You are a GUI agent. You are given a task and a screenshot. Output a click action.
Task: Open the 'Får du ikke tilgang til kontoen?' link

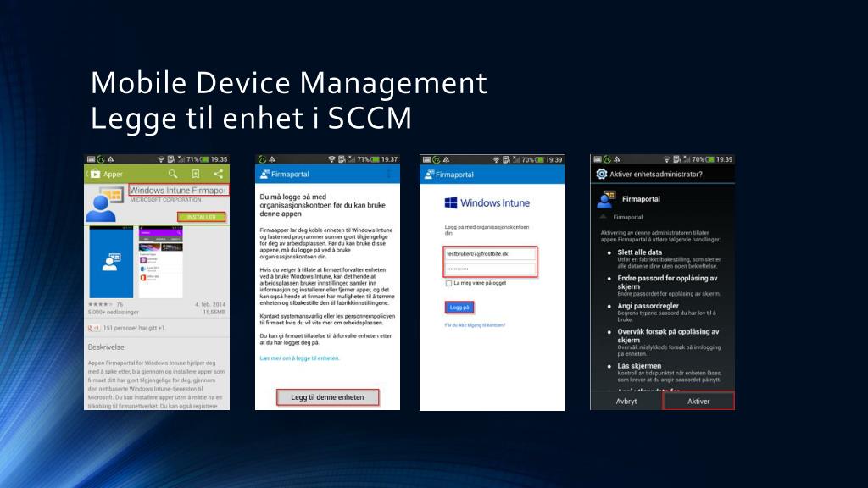point(475,325)
